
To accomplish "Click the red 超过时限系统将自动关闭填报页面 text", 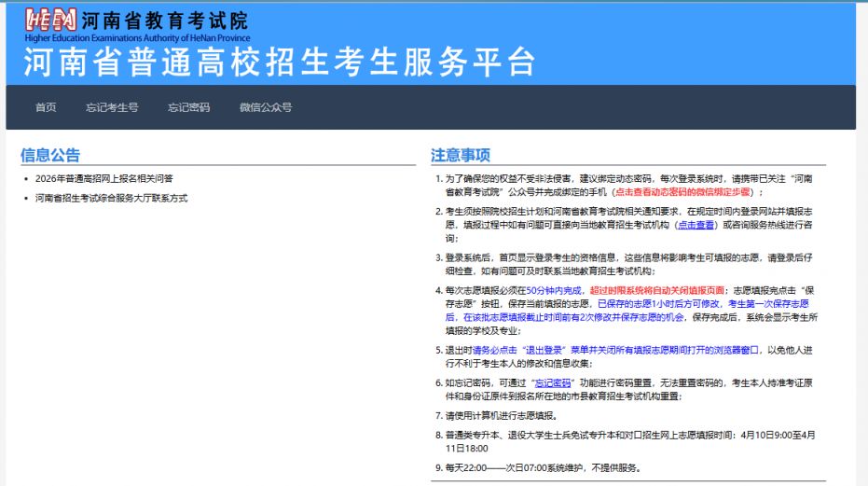I will (x=657, y=290).
